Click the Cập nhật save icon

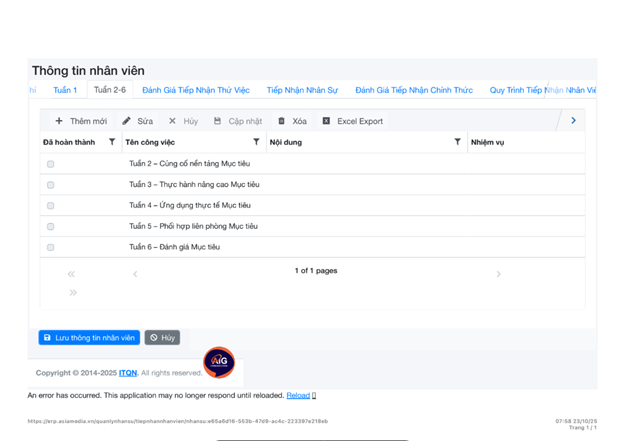point(218,121)
